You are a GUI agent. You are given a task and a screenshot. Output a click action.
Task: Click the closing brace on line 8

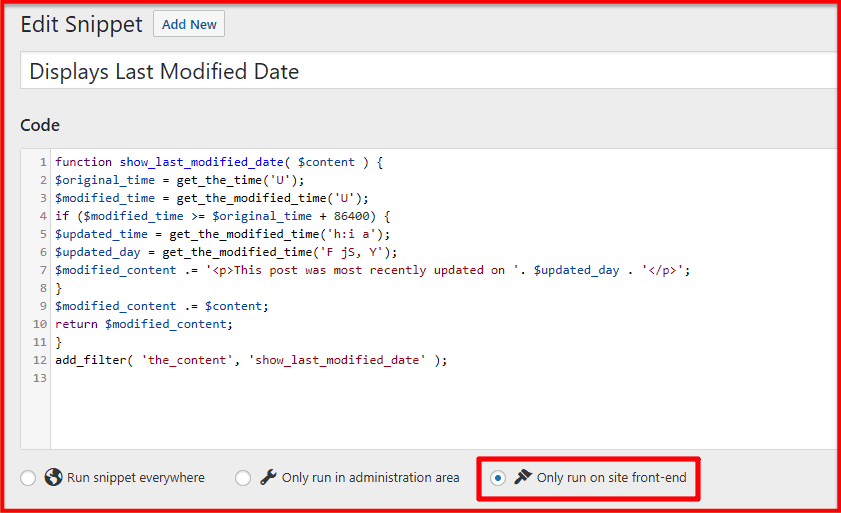click(58, 288)
